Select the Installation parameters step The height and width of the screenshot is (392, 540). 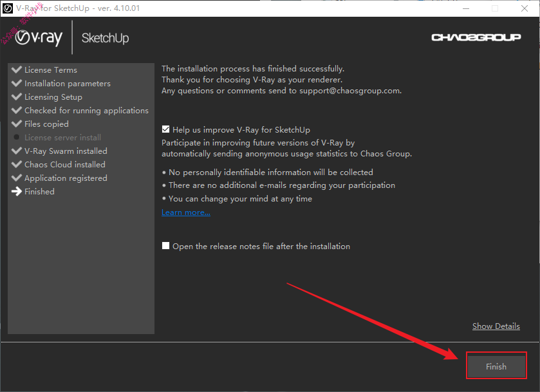[x=68, y=84]
